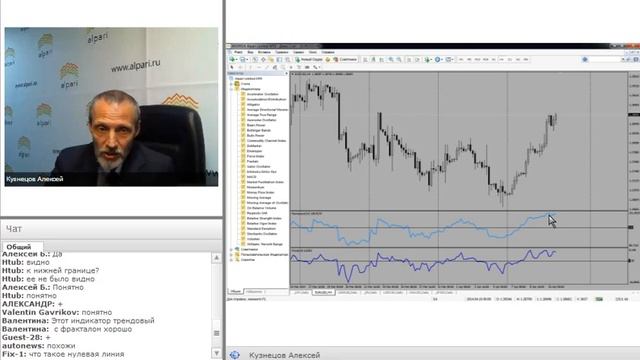This screenshot has width=640, height=360.
Task: Open the Templates dropdown in toolbar
Action: click(449, 60)
